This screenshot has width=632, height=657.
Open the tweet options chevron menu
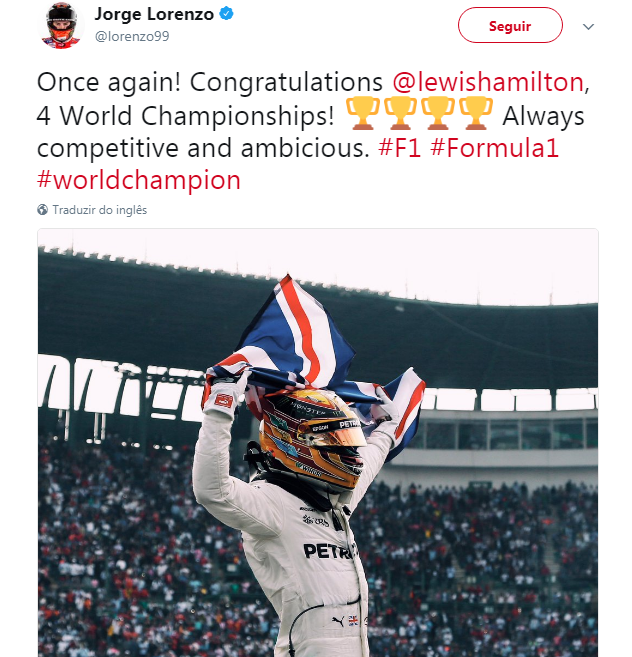tap(588, 26)
